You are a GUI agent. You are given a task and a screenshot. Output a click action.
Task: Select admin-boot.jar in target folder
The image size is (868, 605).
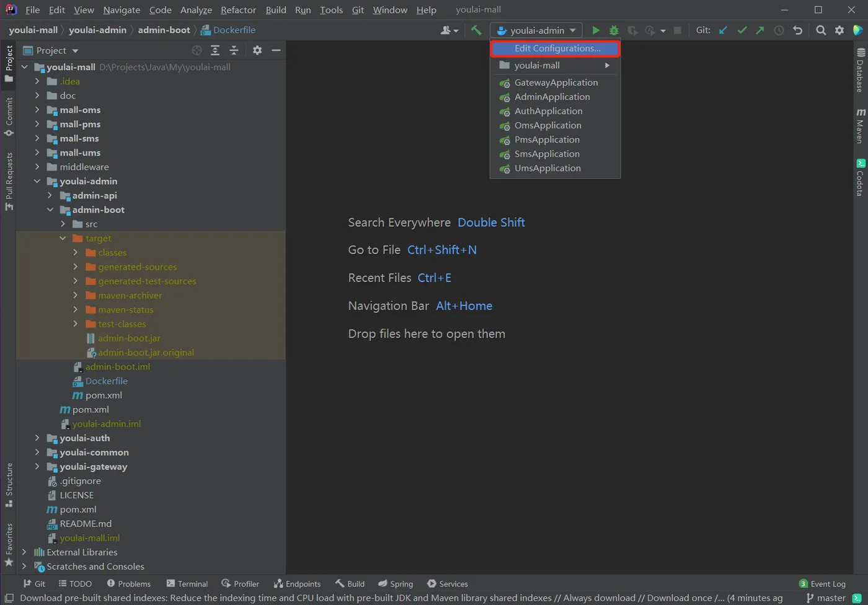pyautogui.click(x=129, y=338)
